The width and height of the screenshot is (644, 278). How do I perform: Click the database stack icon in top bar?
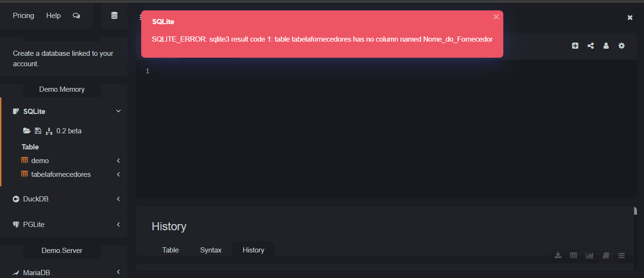coord(114,16)
